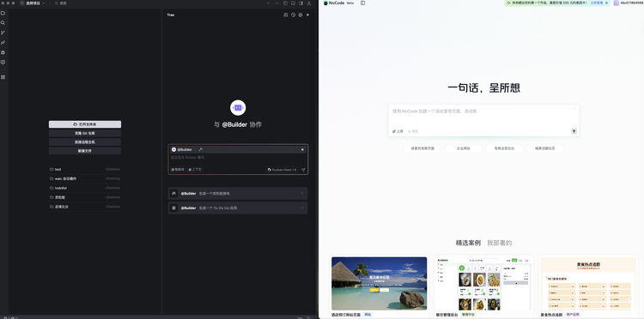Open Source Control branch icon in Trae sidebar
644x319 pixels.
(x=3, y=33)
